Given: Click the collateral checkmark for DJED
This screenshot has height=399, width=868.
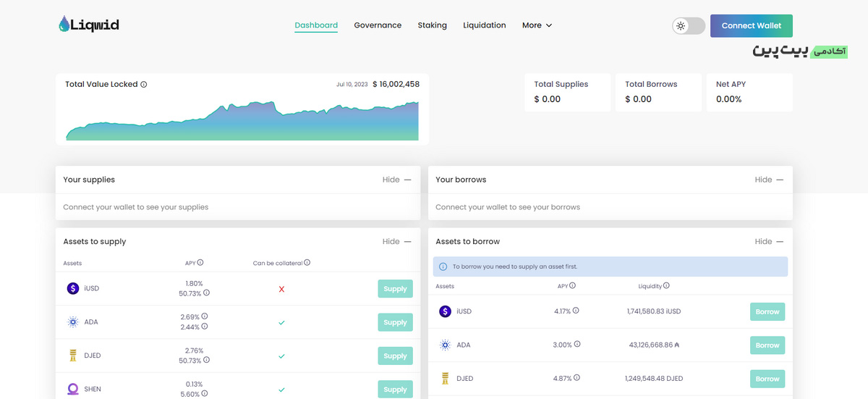Looking at the screenshot, I should tap(281, 356).
